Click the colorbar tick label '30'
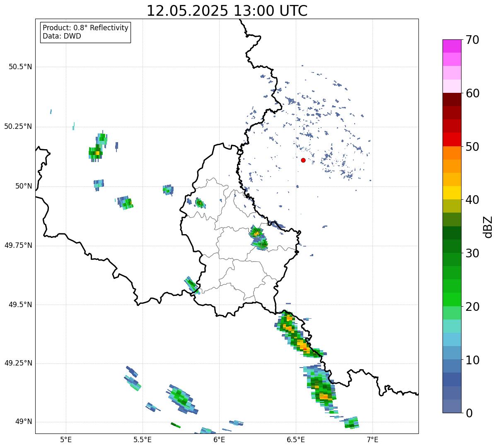The height and width of the screenshot is (448, 498). [x=472, y=253]
